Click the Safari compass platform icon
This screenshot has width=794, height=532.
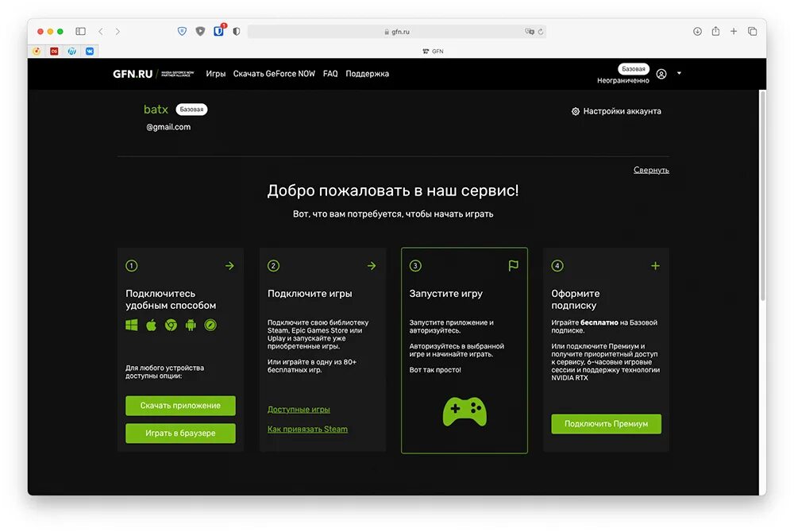click(210, 325)
